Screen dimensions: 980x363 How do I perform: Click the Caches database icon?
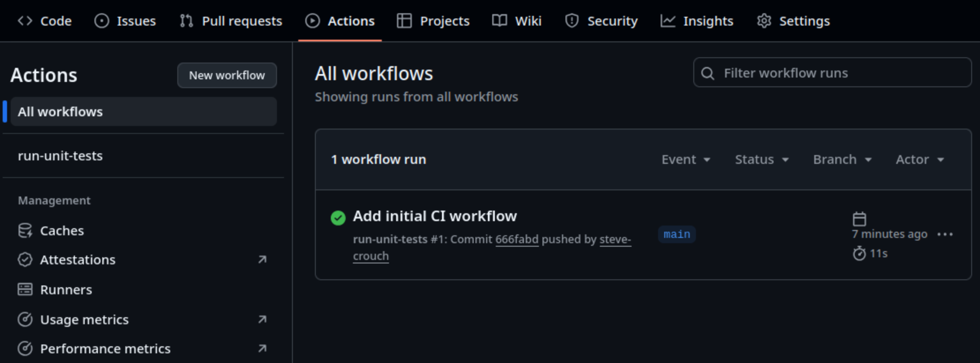[x=25, y=230]
